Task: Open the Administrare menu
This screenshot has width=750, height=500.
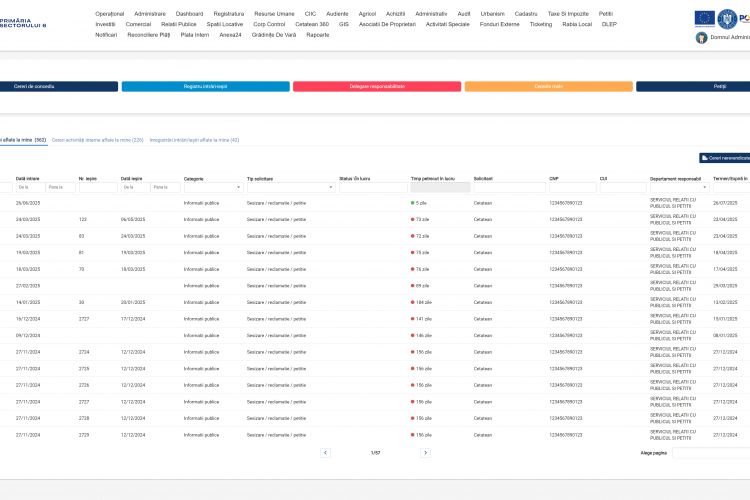Action: click(x=150, y=14)
